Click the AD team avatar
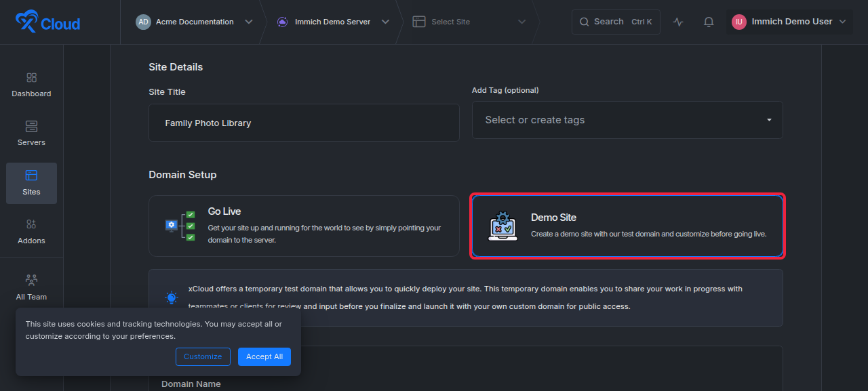The image size is (868, 391). (143, 22)
